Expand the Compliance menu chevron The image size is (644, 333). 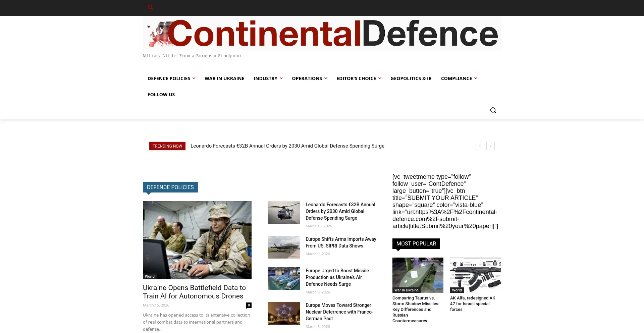tap(476, 78)
